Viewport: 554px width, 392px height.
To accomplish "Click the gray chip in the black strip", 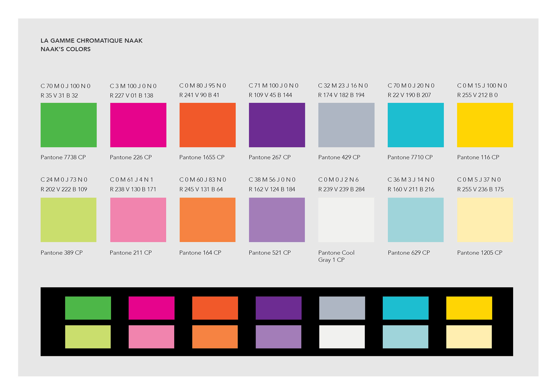I will point(342,308).
